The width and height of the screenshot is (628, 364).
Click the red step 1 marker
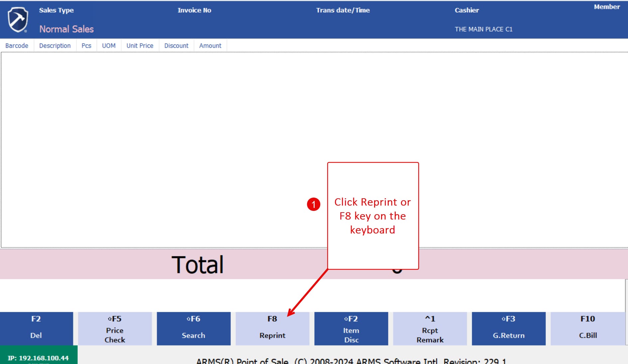pyautogui.click(x=313, y=204)
